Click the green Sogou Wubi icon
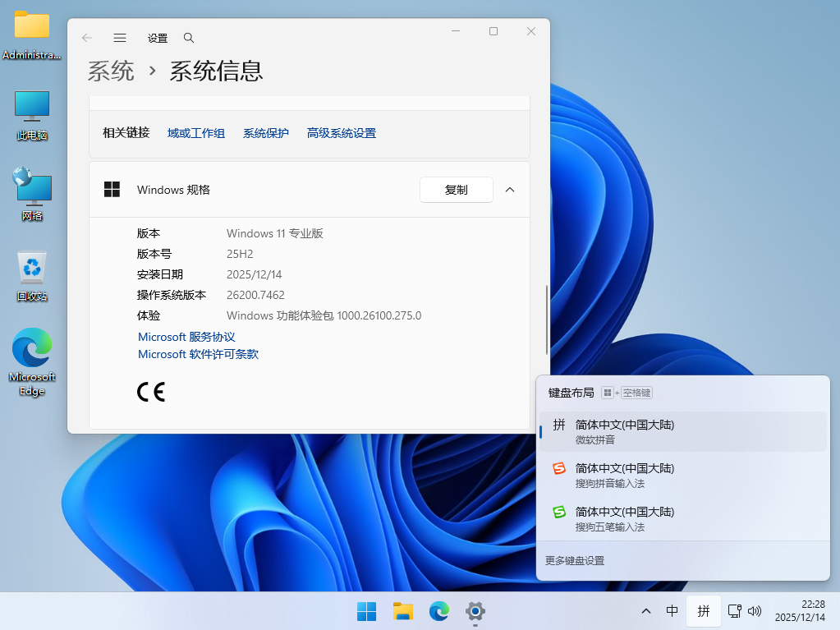This screenshot has width=840, height=630. click(x=559, y=512)
